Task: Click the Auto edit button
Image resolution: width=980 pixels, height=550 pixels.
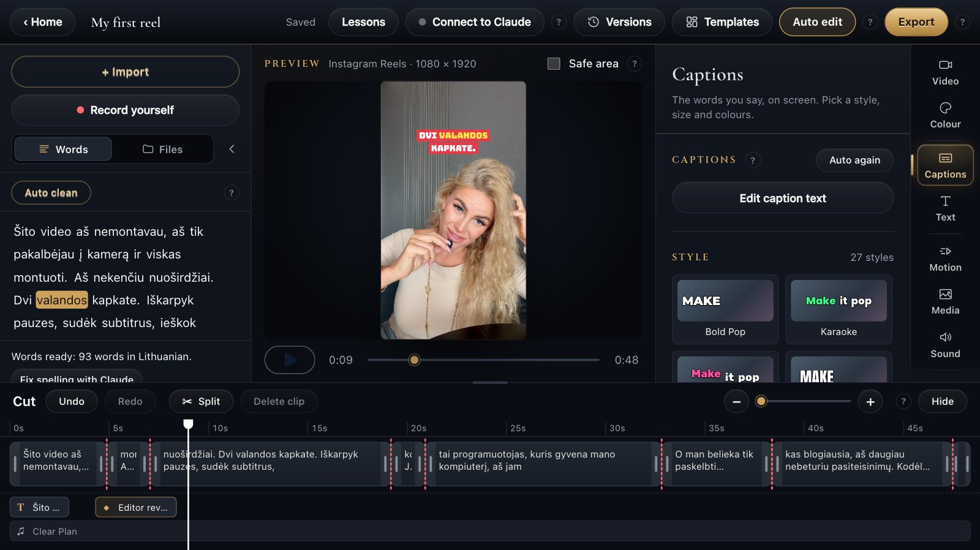Action: pos(817,22)
